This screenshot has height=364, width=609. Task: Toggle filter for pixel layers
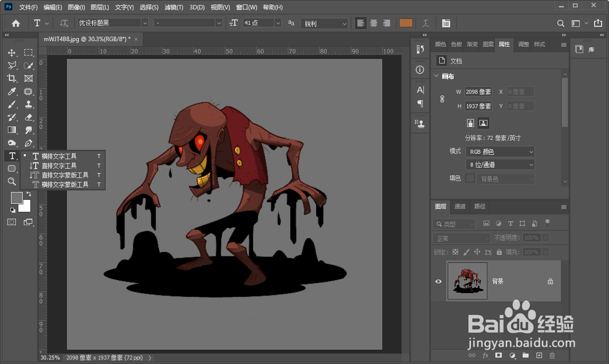486,224
